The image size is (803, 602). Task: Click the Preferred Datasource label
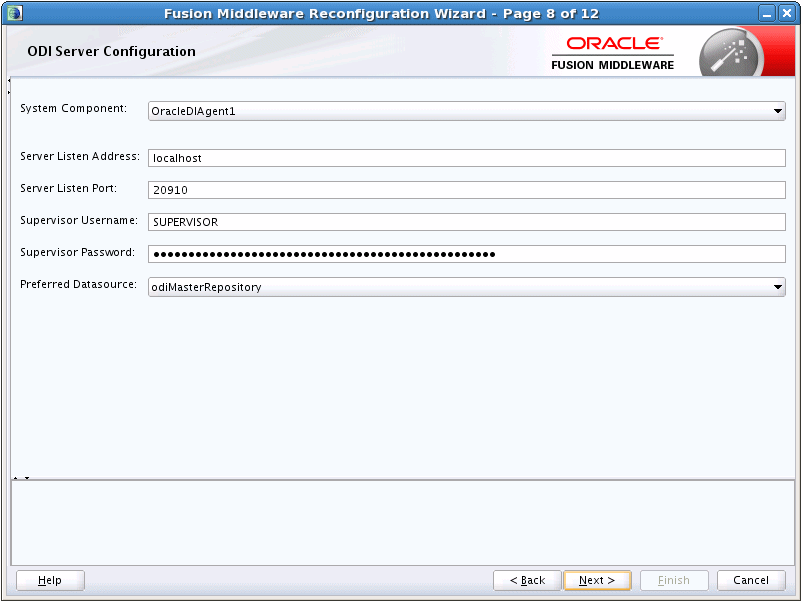coord(78,284)
